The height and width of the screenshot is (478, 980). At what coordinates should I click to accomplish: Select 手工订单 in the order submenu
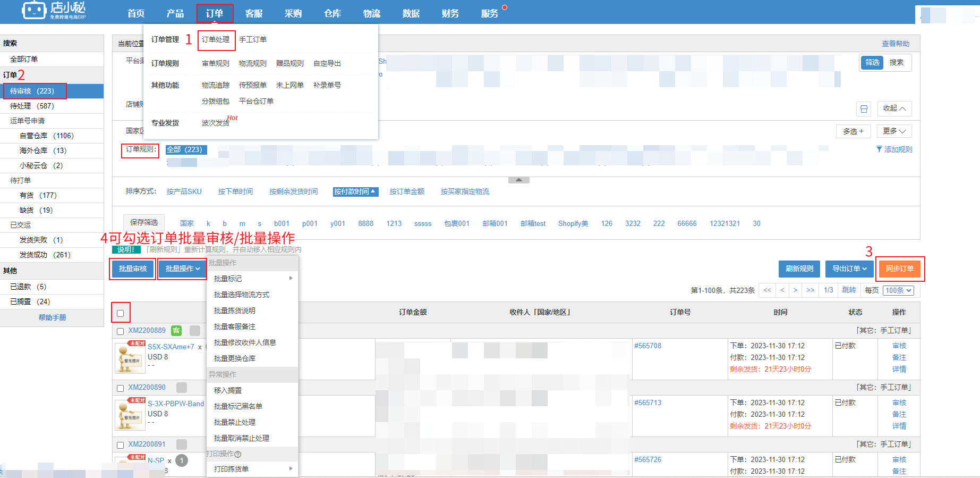pos(253,40)
